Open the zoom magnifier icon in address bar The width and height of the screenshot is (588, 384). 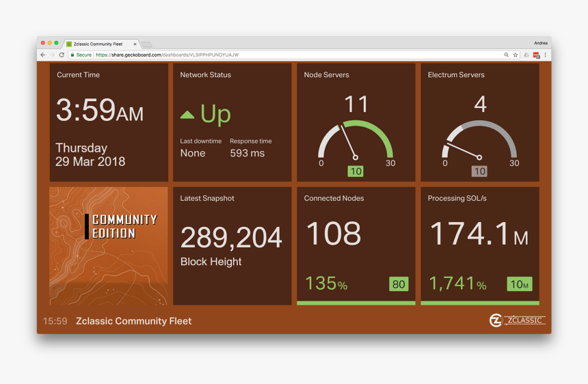click(506, 55)
